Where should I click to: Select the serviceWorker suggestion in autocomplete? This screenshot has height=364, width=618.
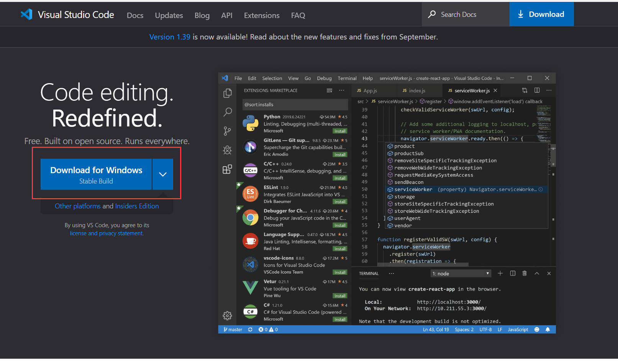click(466, 190)
